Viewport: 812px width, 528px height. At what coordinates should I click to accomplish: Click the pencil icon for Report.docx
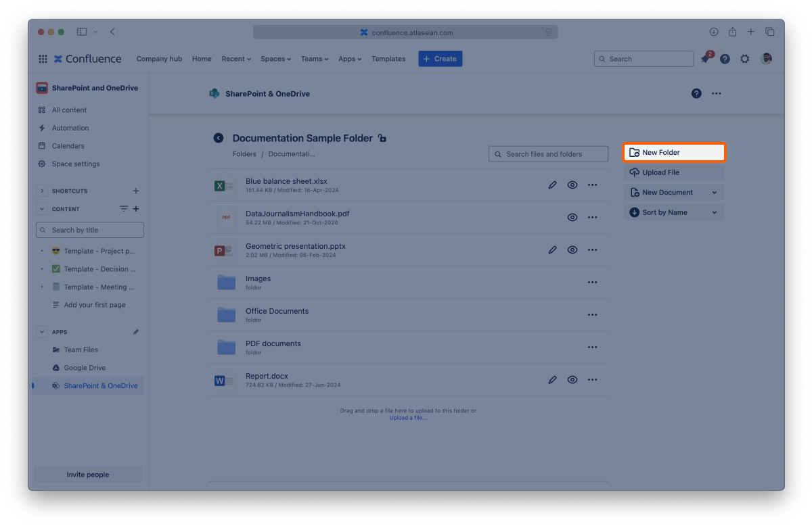click(x=552, y=380)
